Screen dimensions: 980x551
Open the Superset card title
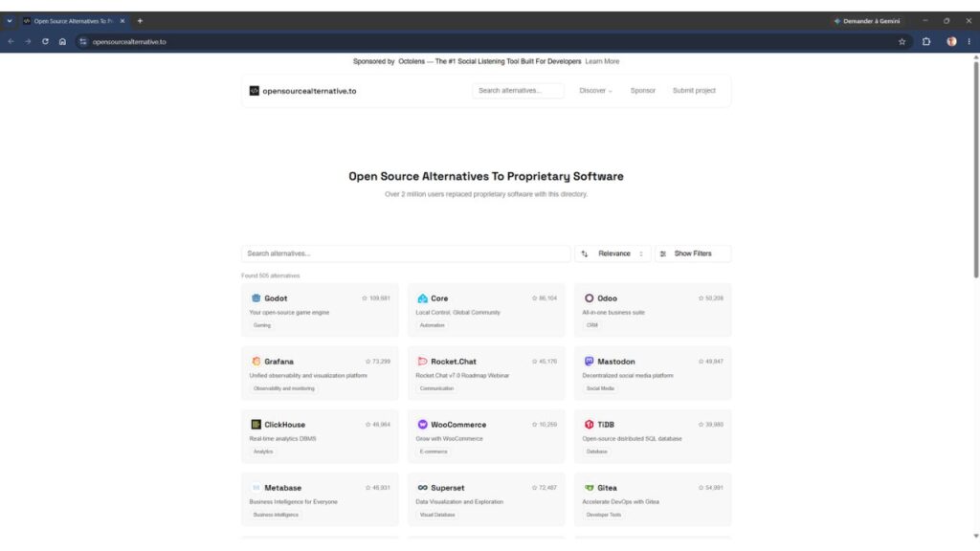[448, 488]
